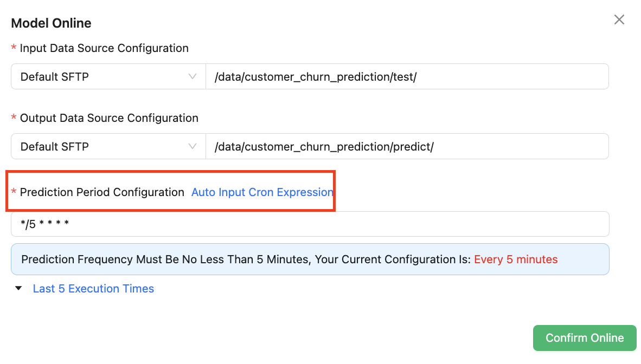The height and width of the screenshot is (364, 641).
Task: Click the red asterisk beside Prediction Period Configuration
Action: pos(14,192)
